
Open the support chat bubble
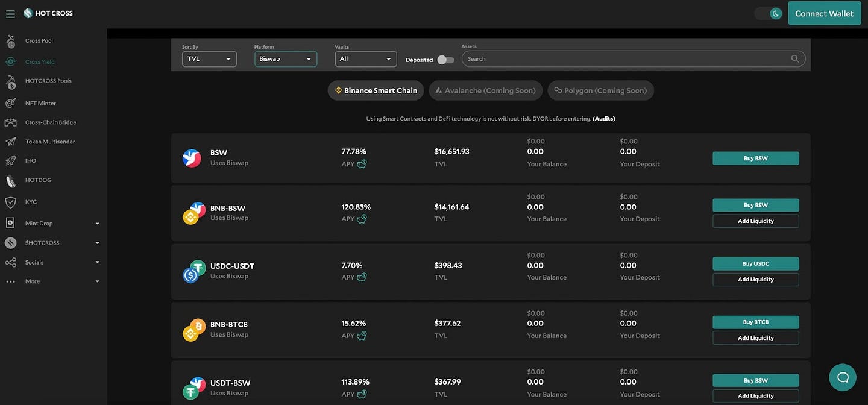(843, 377)
